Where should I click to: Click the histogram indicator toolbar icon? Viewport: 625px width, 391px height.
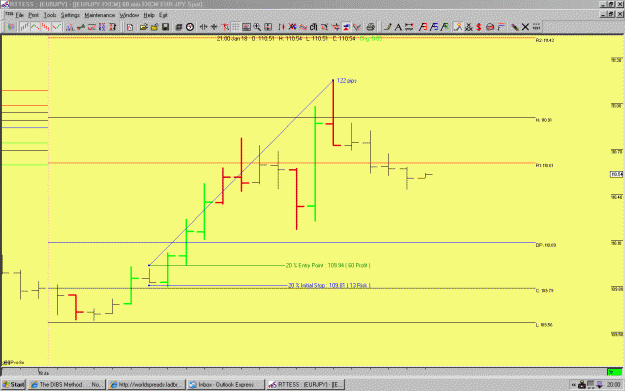70,27
